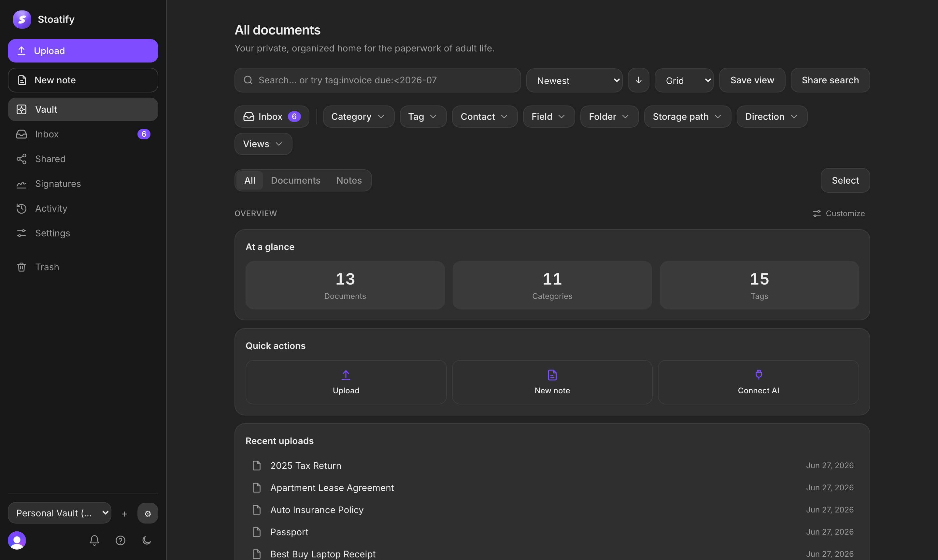
Task: Expand the Category filter
Action: (359, 117)
